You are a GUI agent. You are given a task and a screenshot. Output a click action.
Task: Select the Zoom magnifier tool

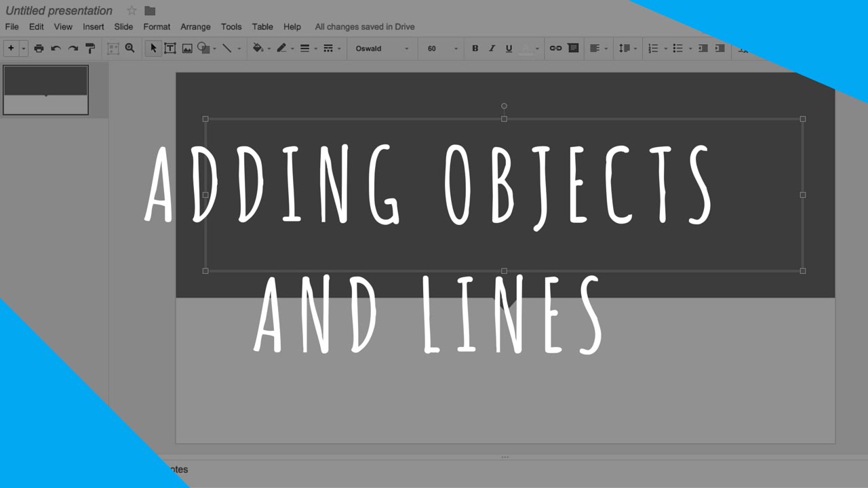(x=130, y=48)
